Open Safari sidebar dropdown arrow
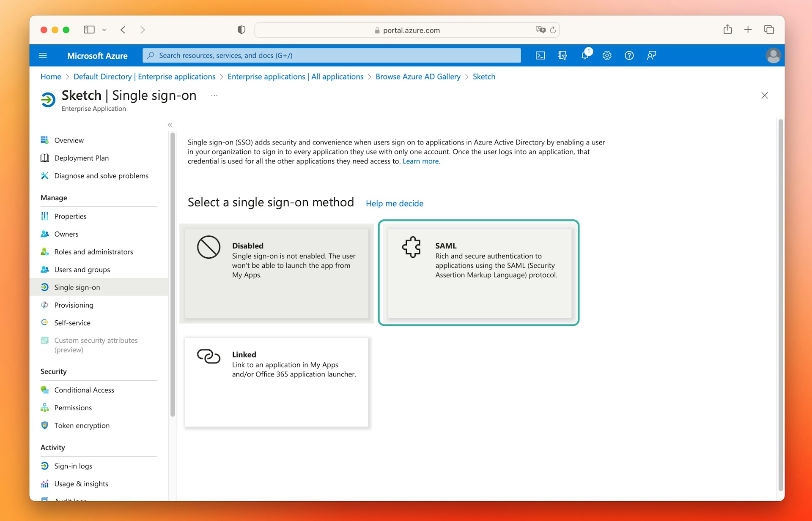Viewport: 812px width, 521px height. [104, 30]
